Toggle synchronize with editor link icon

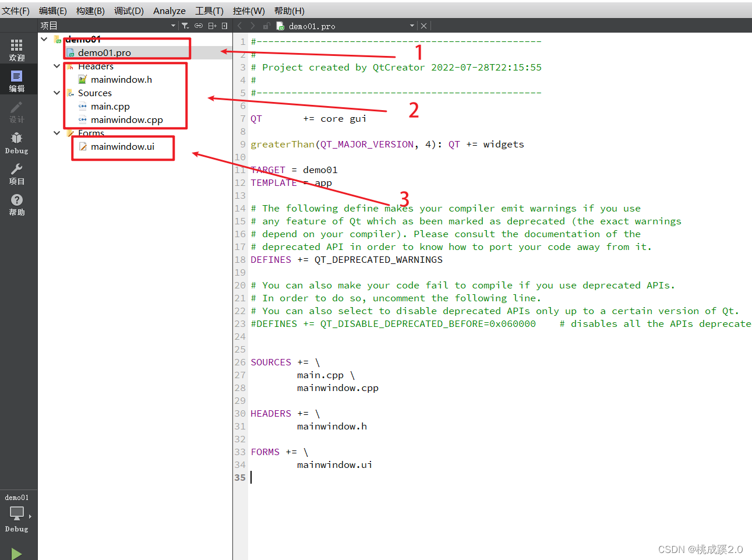pos(199,26)
